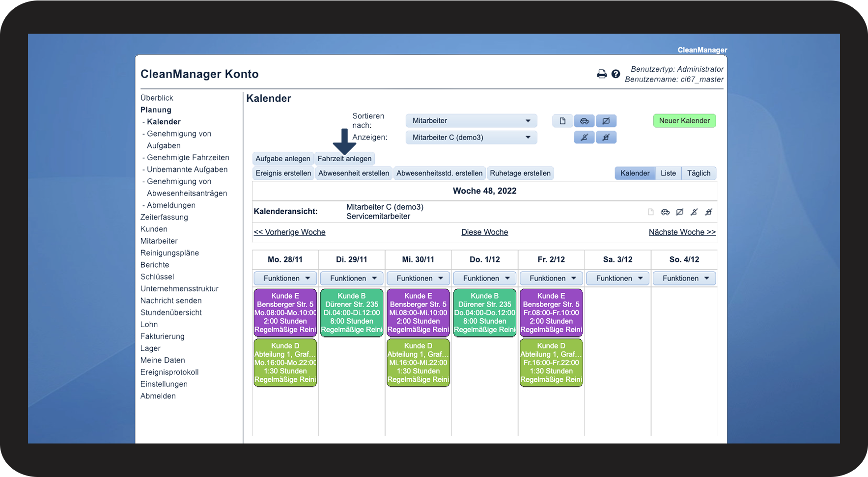Click the 'Neuer Kalender' button

click(684, 121)
